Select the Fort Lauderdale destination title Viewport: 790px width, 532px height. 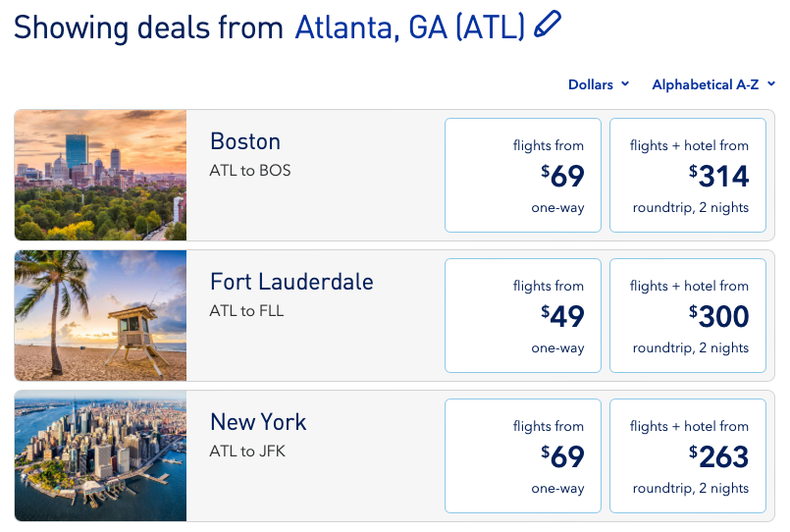[x=291, y=282]
